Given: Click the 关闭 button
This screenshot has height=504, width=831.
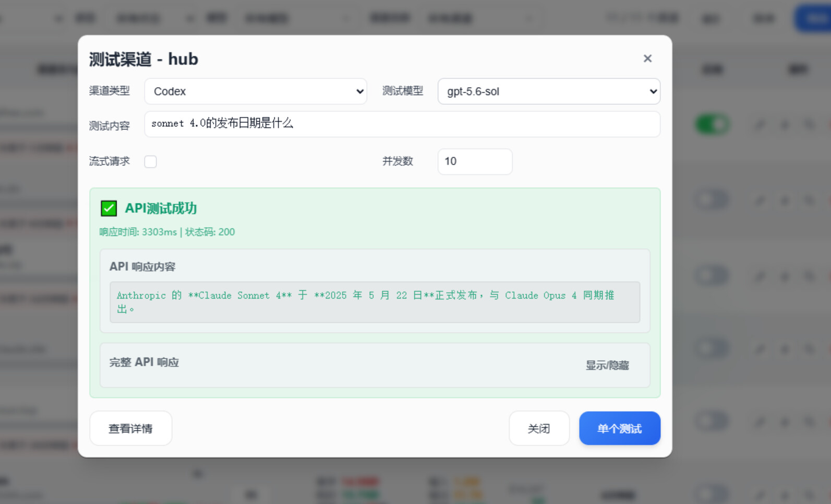Looking at the screenshot, I should (x=539, y=428).
